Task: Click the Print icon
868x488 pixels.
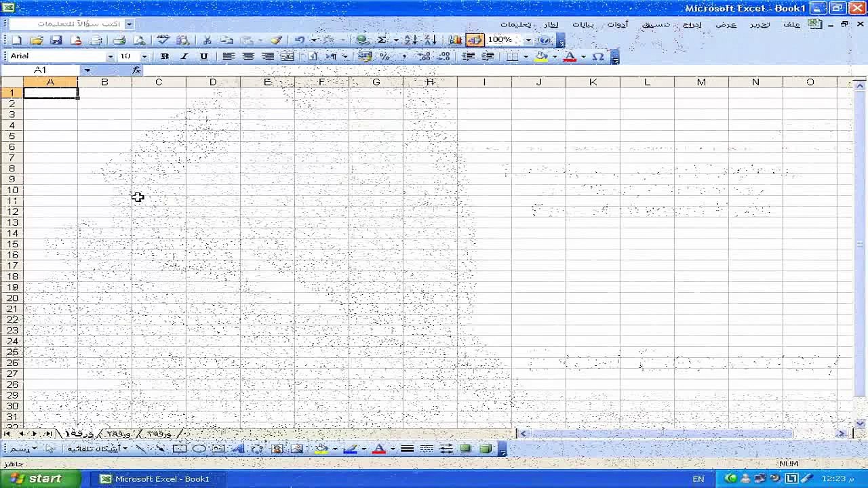Action: click(119, 41)
